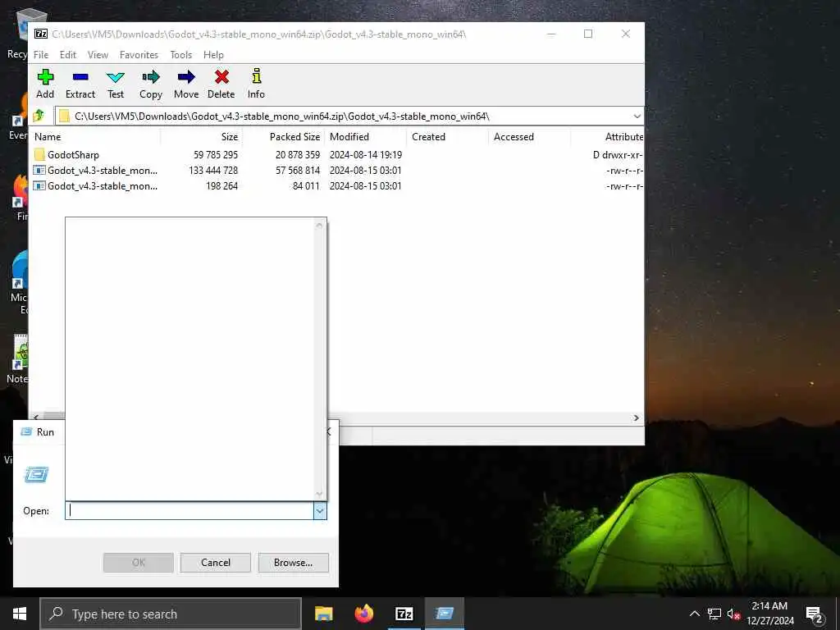
Task: Select the Copy toolbar icon
Action: 151,77
